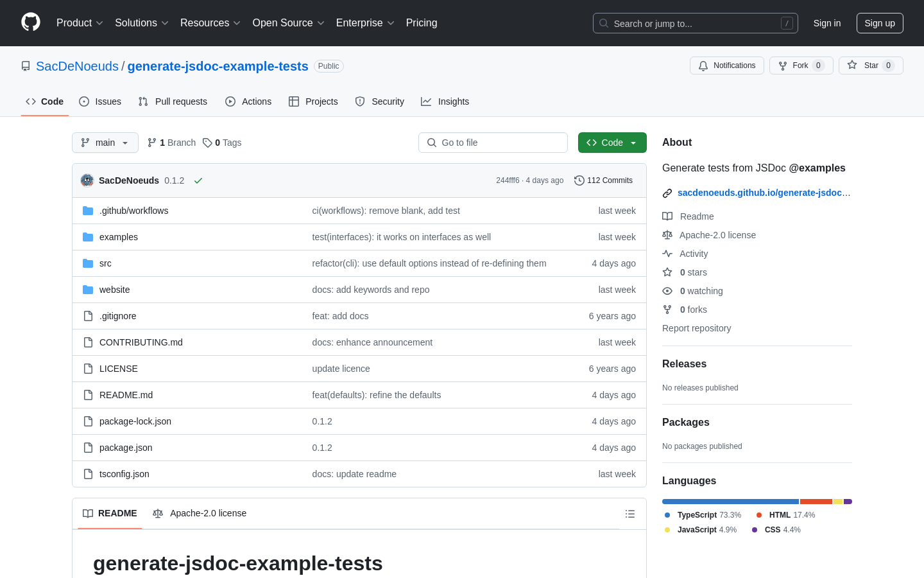Switch to the Projects tab
Image resolution: width=924 pixels, height=578 pixels.
(313, 101)
